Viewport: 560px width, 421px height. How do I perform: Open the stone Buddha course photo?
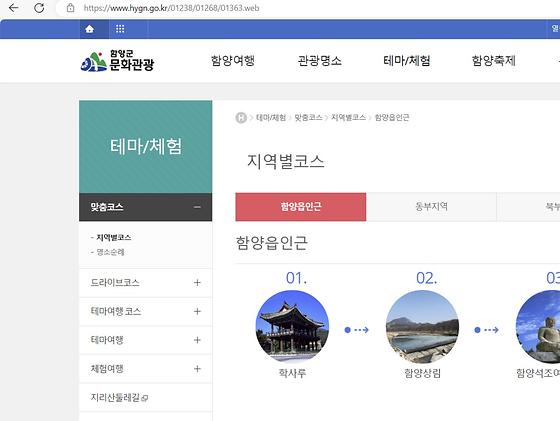coord(539,327)
